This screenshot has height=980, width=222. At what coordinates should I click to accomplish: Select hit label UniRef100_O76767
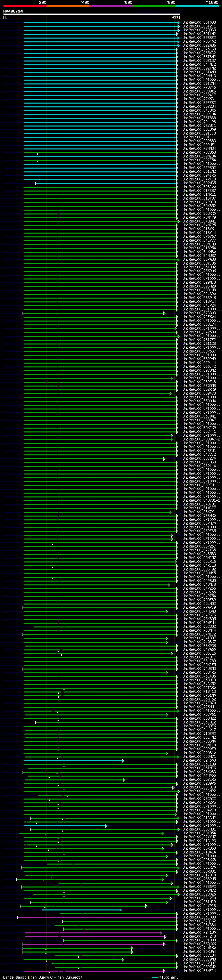pyautogui.click(x=199, y=236)
